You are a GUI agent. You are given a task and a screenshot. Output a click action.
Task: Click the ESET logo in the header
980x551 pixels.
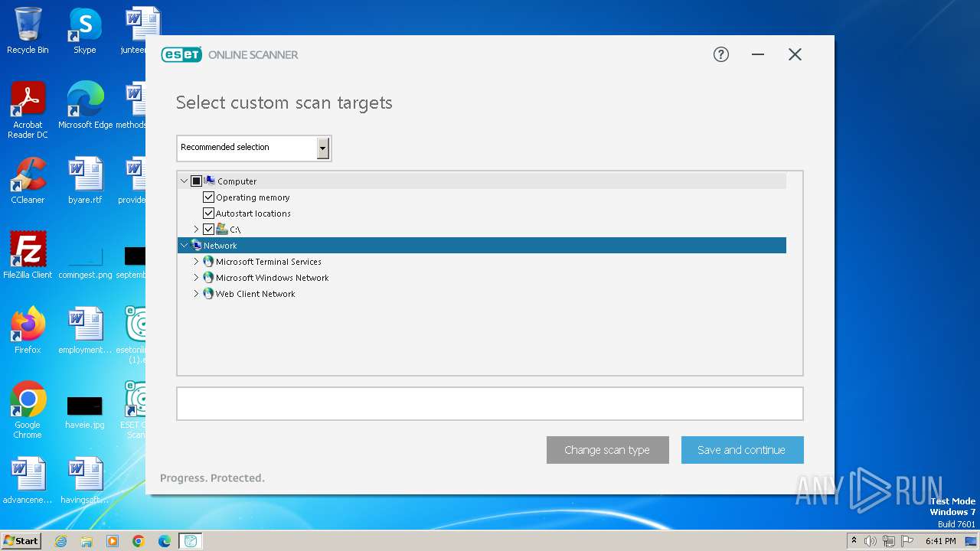181,54
